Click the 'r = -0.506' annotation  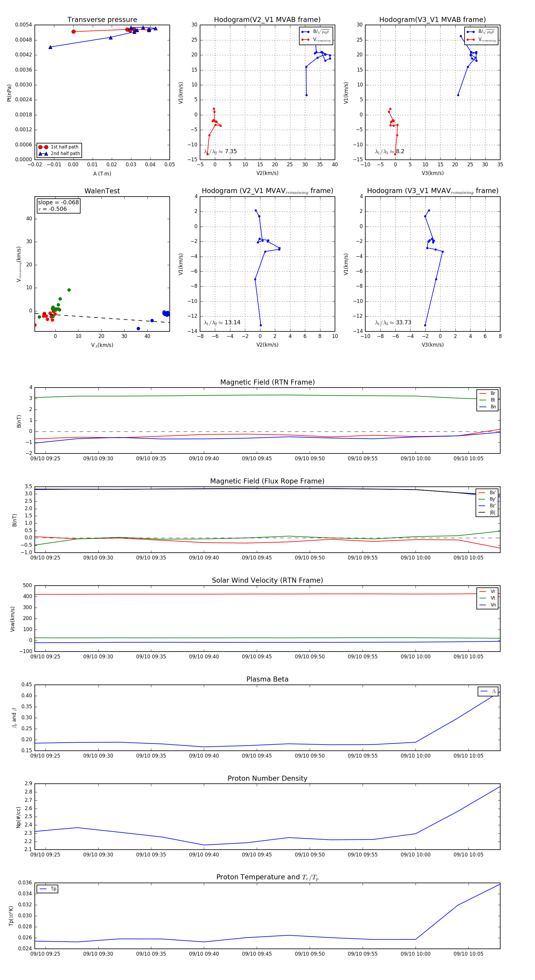(x=52, y=209)
